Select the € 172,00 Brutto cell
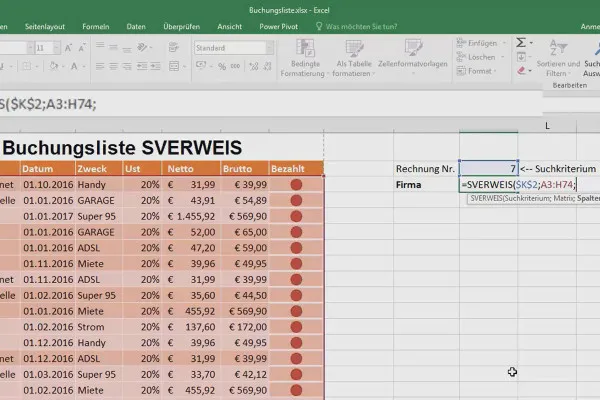 pyautogui.click(x=245, y=327)
